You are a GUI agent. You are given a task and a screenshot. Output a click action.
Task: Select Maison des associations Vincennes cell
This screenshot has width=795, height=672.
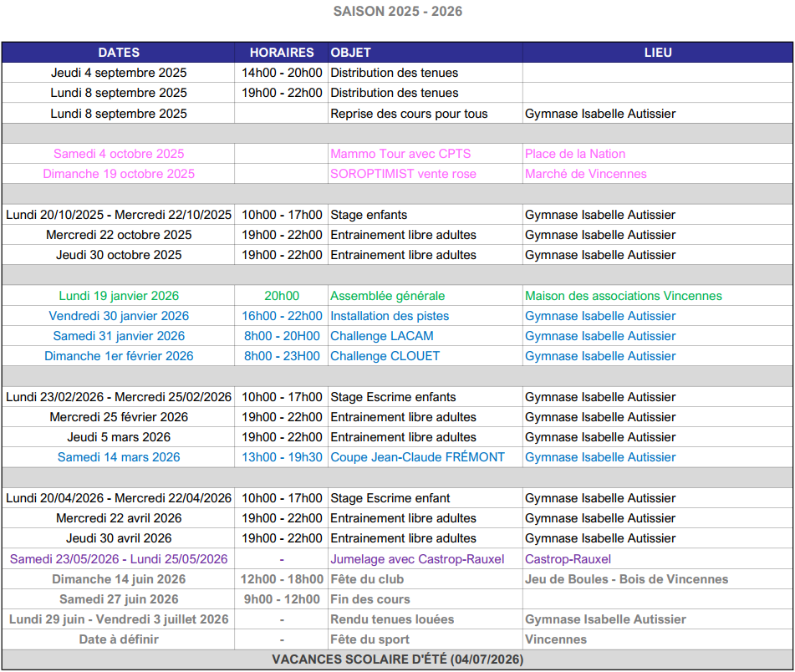click(x=623, y=296)
